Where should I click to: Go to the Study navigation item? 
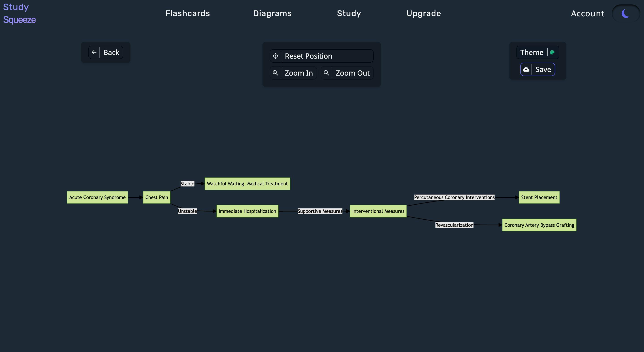(x=349, y=13)
